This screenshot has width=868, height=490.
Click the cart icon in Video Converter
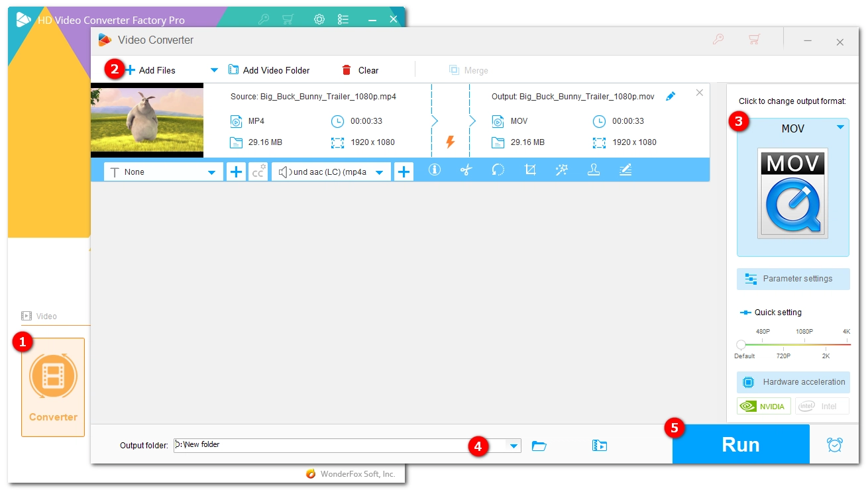coord(754,40)
